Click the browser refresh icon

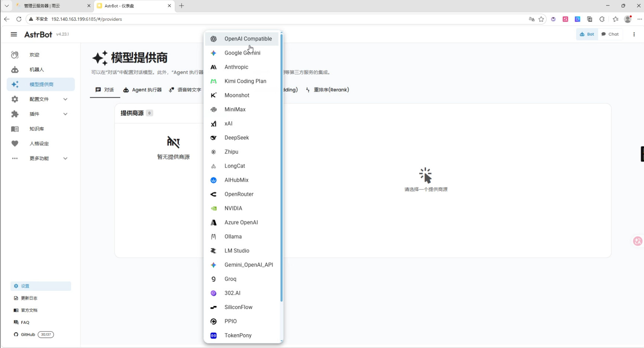[19, 19]
